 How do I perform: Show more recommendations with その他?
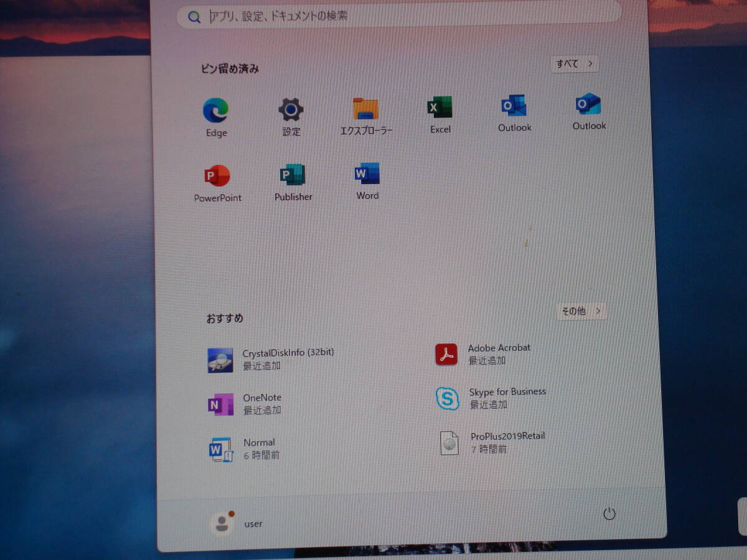pyautogui.click(x=581, y=310)
